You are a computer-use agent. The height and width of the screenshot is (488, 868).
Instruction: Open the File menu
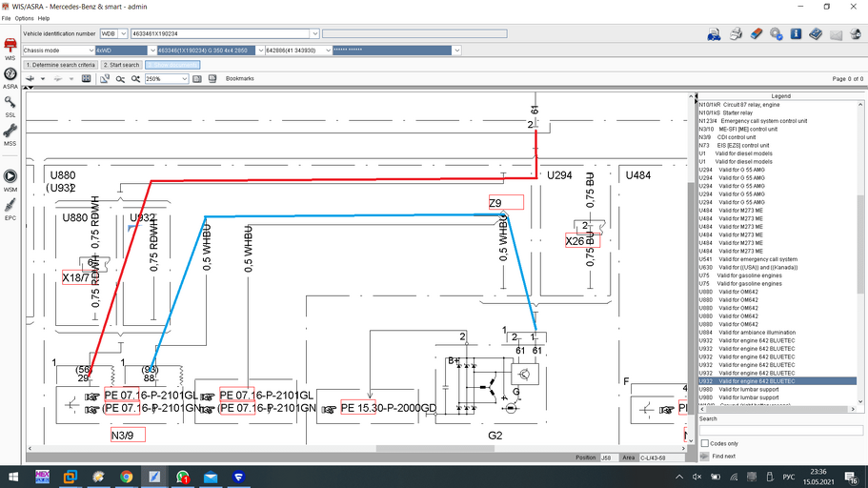click(6, 18)
